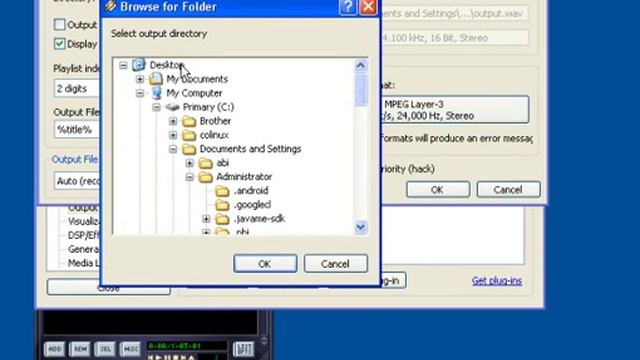Click MISC button in Winamp playlist

tap(131, 349)
